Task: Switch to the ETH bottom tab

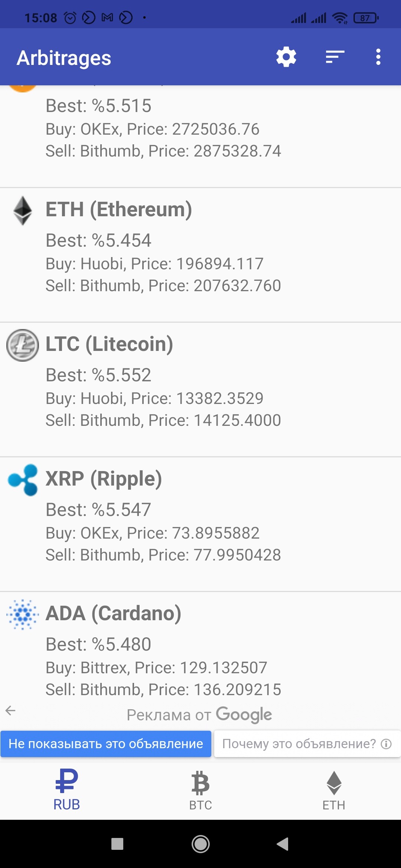Action: 334,790
